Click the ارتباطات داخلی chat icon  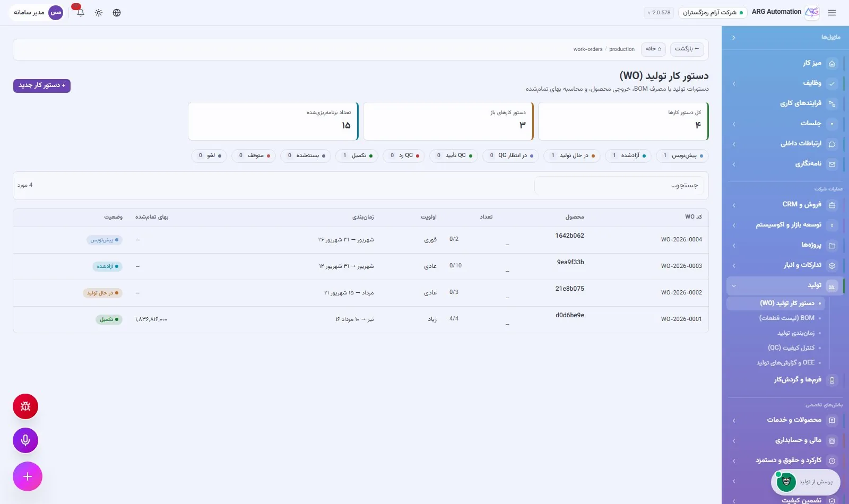(x=832, y=144)
